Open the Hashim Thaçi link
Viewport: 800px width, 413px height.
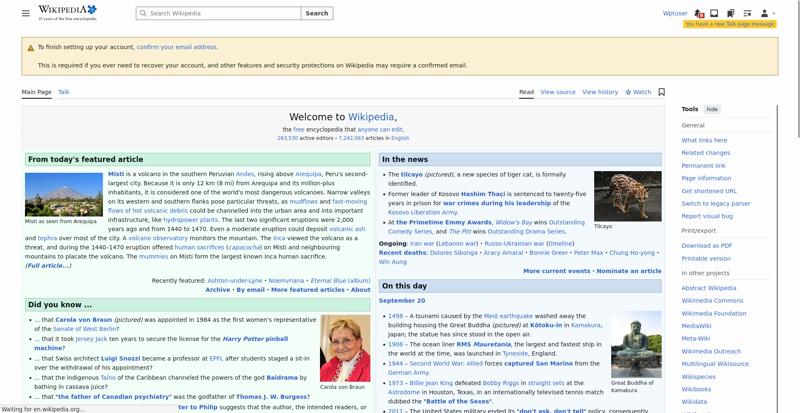483,194
